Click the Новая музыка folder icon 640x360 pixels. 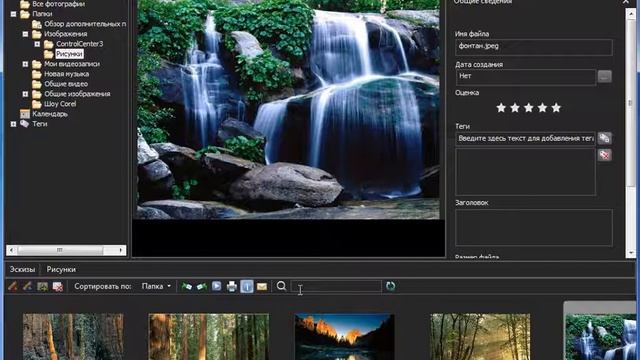point(37,74)
